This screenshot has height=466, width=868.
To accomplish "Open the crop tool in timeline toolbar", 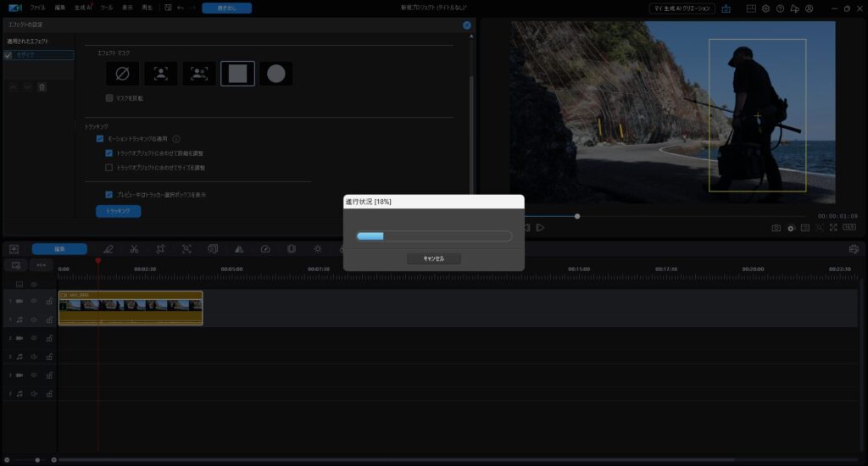I will (160, 249).
